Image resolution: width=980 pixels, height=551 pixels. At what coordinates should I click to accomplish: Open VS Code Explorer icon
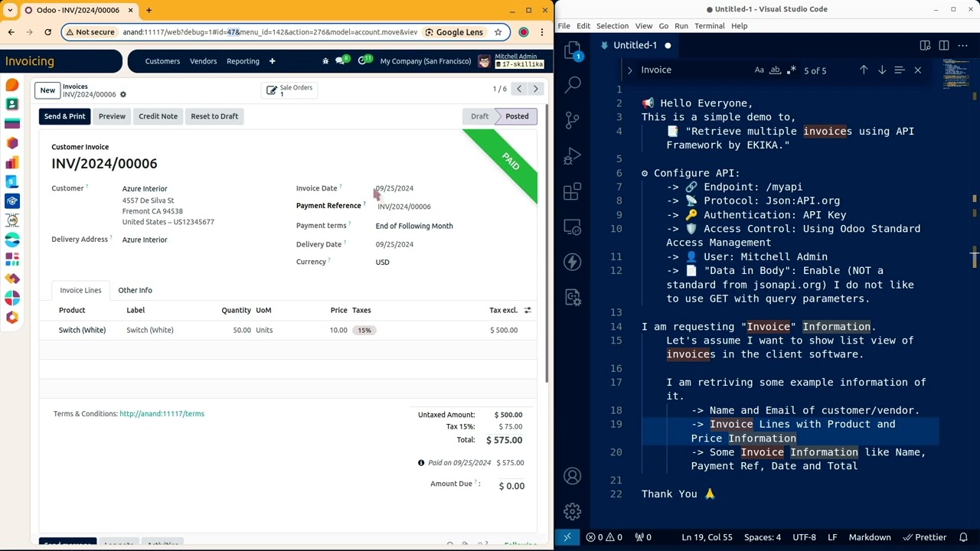pos(573,51)
